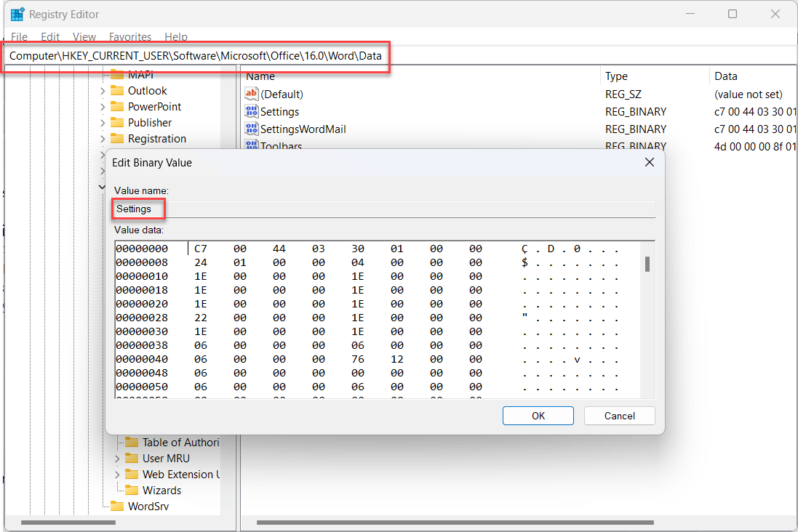Open the Edit menu
The width and height of the screenshot is (798, 532).
coord(50,36)
